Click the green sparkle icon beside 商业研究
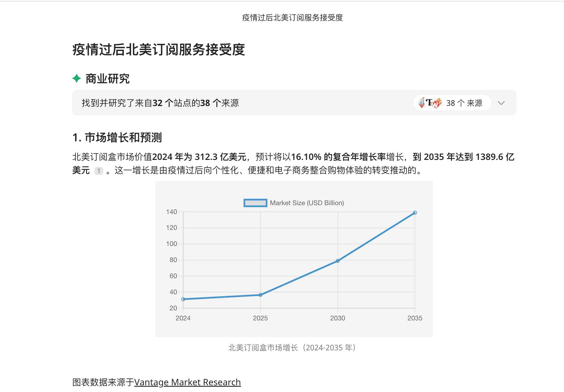This screenshot has width=564, height=392. point(77,79)
